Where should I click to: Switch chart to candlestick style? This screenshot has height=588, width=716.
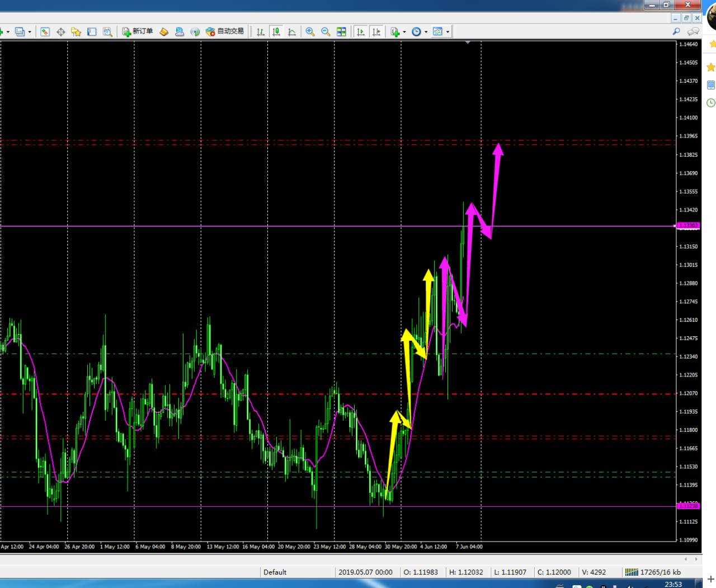point(276,32)
